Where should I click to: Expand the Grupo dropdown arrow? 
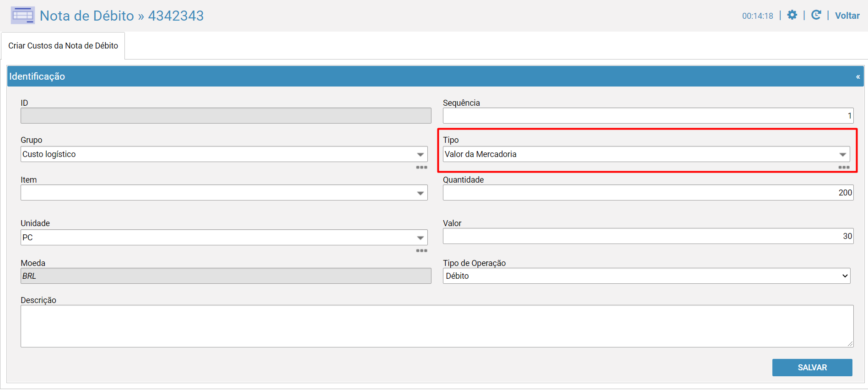[x=420, y=155]
